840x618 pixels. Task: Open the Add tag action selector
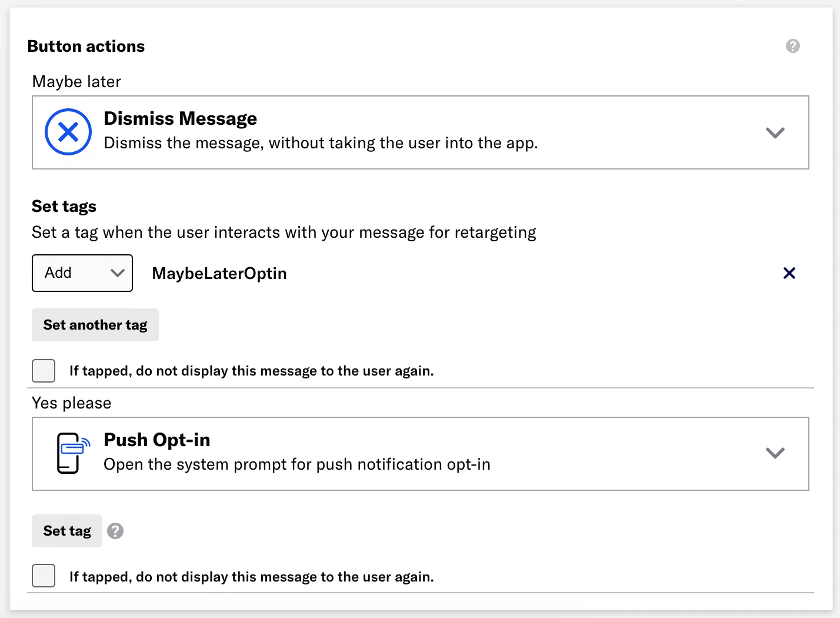tap(82, 273)
